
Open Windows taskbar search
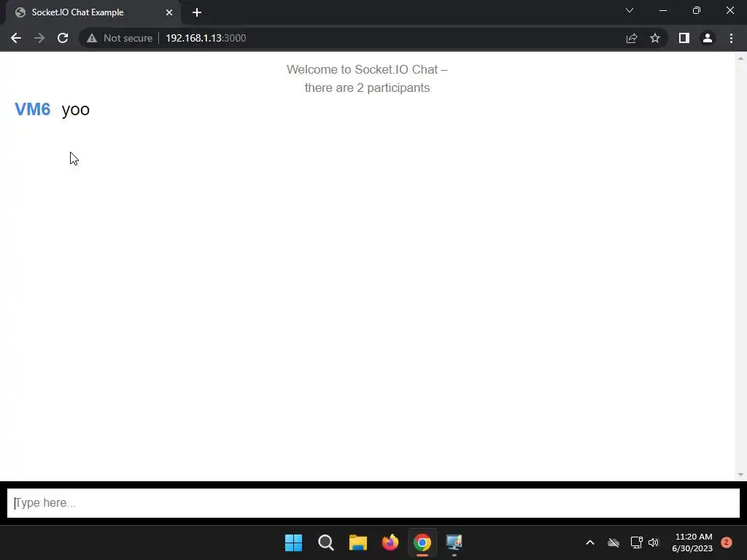pyautogui.click(x=326, y=542)
